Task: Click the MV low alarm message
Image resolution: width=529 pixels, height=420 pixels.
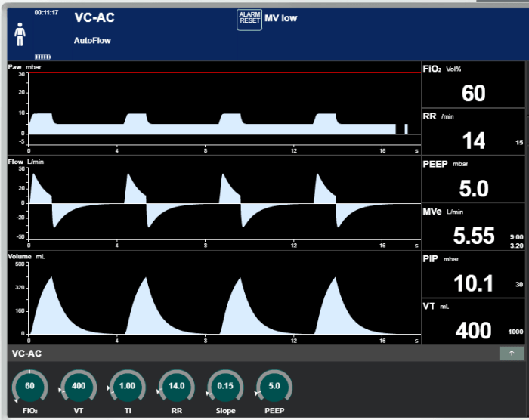Action: pyautogui.click(x=280, y=19)
